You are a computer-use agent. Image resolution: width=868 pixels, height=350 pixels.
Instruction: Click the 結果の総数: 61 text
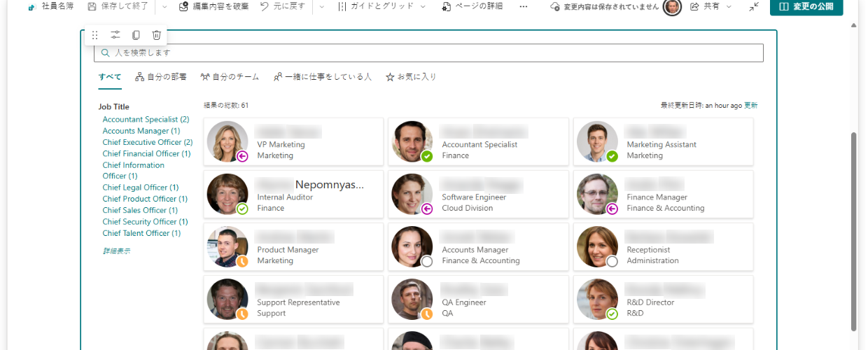226,106
